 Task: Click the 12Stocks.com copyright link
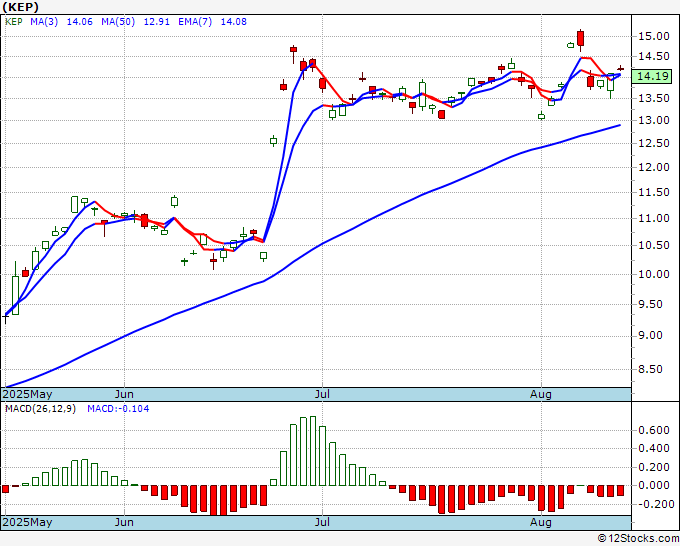tap(638, 538)
